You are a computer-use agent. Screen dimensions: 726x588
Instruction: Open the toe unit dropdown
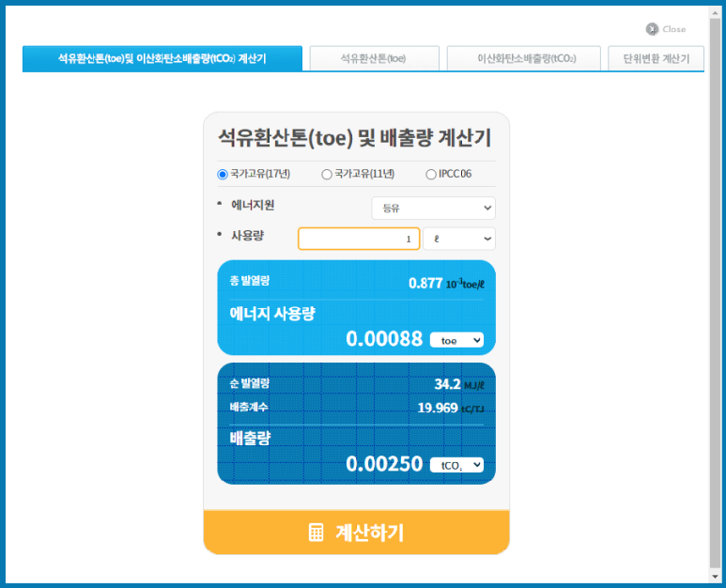point(456,340)
